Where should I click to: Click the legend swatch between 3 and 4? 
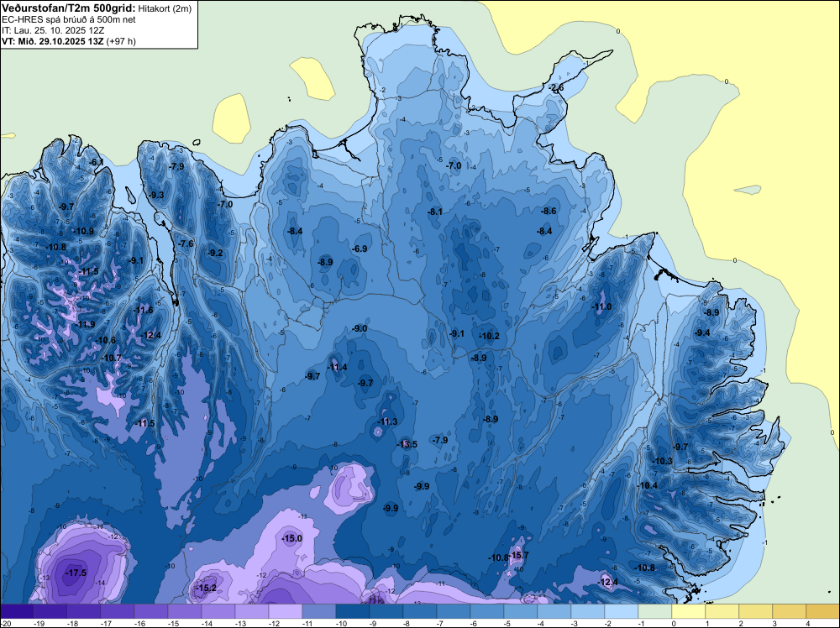pyautogui.click(x=789, y=611)
